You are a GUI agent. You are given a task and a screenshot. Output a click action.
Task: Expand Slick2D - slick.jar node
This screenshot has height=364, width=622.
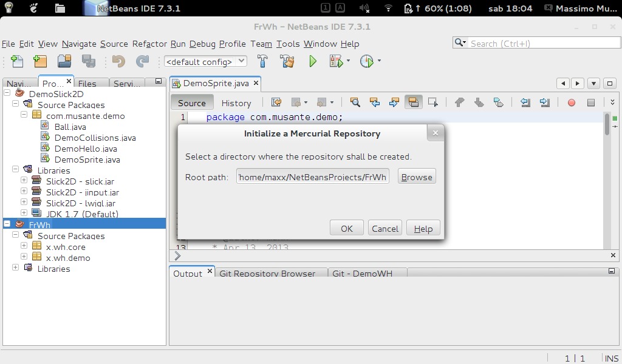(x=24, y=180)
